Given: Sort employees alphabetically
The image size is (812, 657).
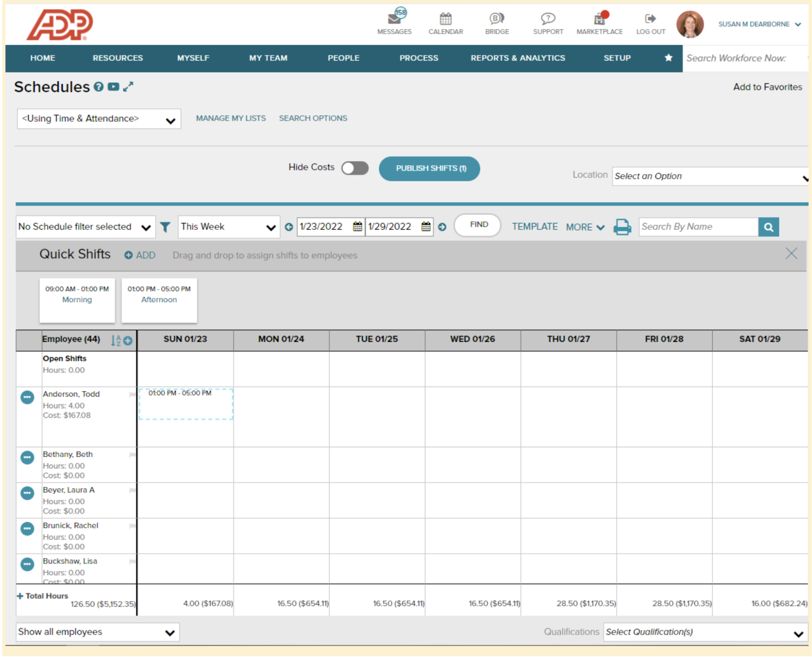Looking at the screenshot, I should [115, 340].
